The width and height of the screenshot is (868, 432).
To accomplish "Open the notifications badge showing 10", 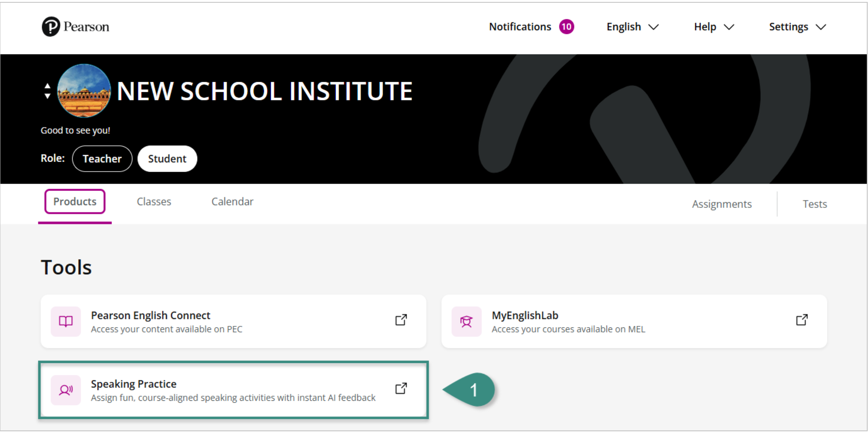I will pyautogui.click(x=566, y=27).
